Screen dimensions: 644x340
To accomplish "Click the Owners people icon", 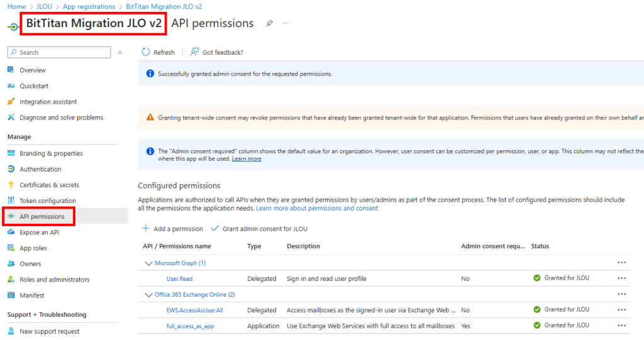I will click(11, 263).
